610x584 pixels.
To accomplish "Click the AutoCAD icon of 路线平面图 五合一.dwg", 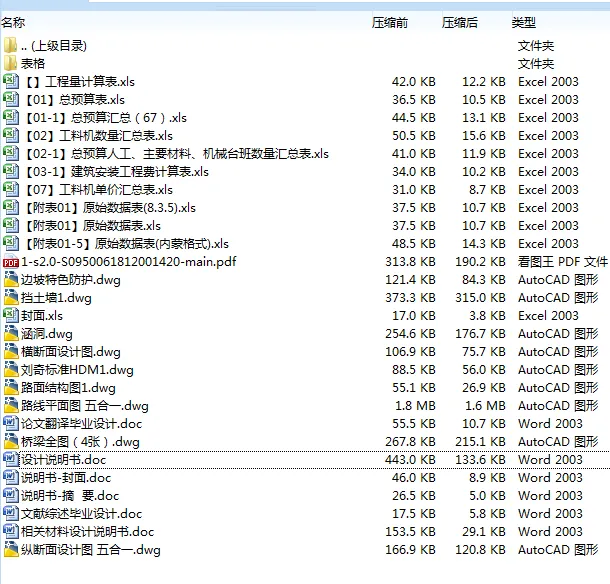I will 11,405.
